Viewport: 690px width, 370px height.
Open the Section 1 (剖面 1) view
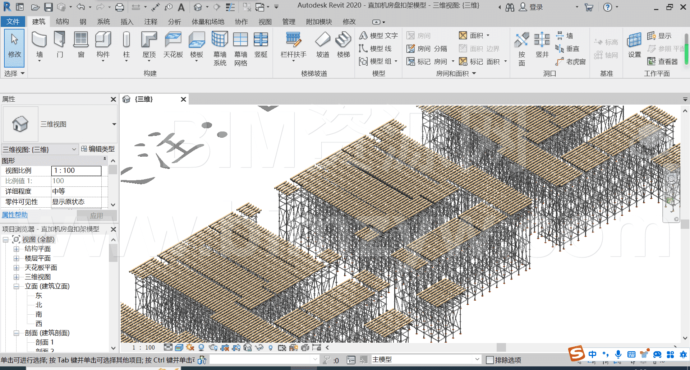tap(44, 342)
